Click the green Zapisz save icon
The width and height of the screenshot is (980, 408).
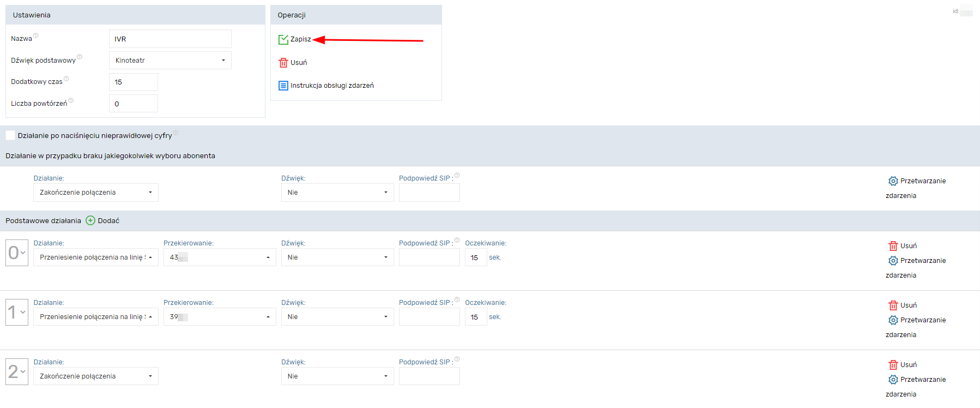(x=283, y=39)
